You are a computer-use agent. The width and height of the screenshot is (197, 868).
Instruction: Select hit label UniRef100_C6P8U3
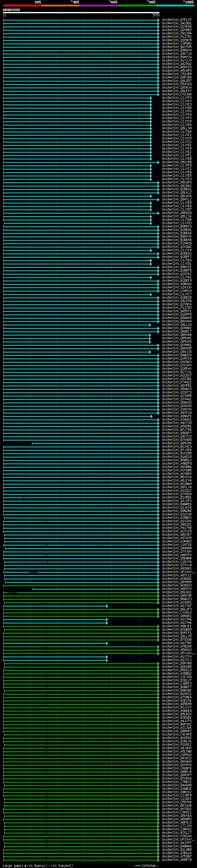click(176, 755)
